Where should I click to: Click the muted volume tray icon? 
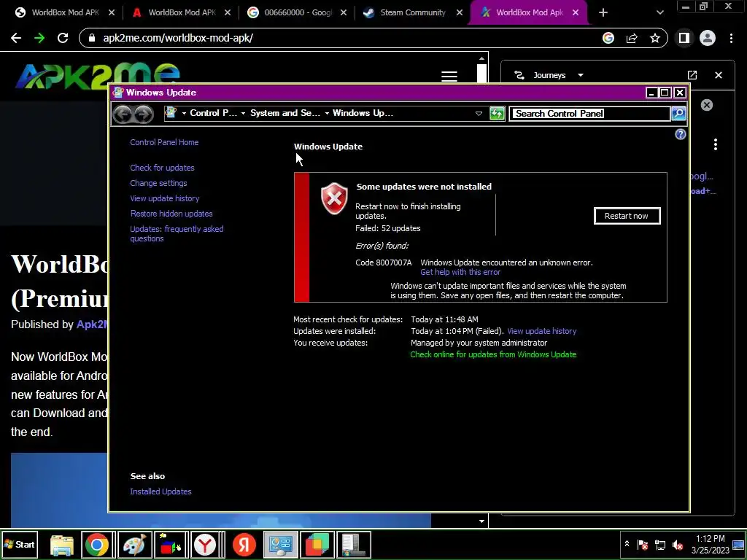click(678, 545)
